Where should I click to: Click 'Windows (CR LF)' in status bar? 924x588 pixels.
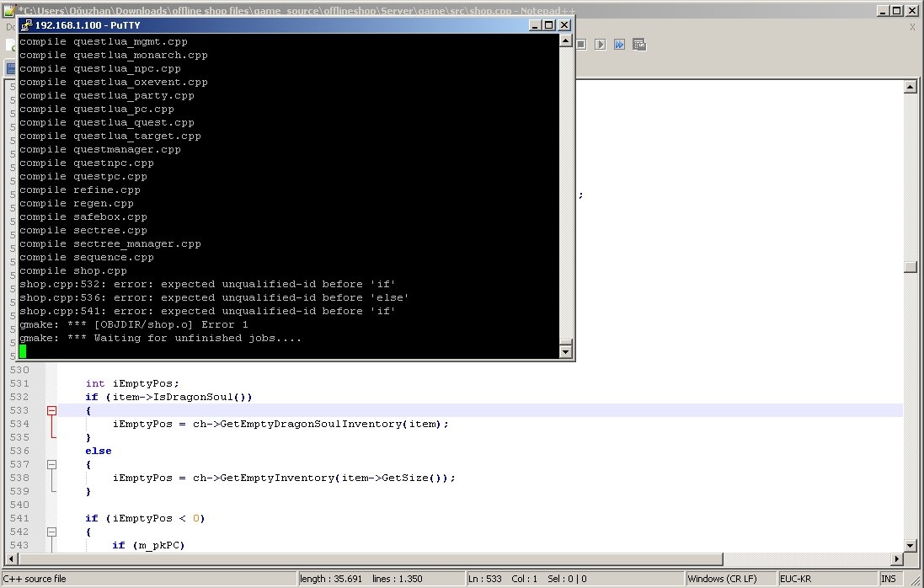point(722,579)
